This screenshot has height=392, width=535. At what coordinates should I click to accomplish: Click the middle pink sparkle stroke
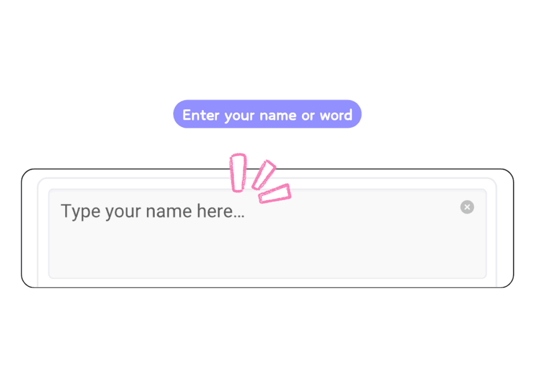(x=263, y=175)
